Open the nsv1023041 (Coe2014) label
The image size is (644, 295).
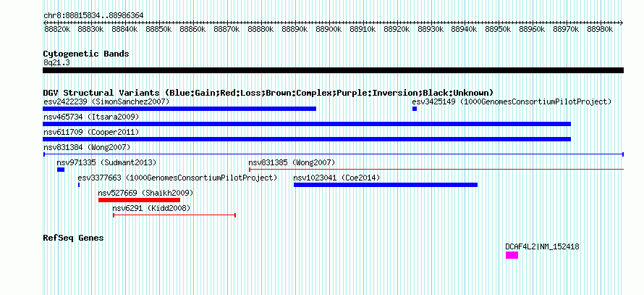336,178
